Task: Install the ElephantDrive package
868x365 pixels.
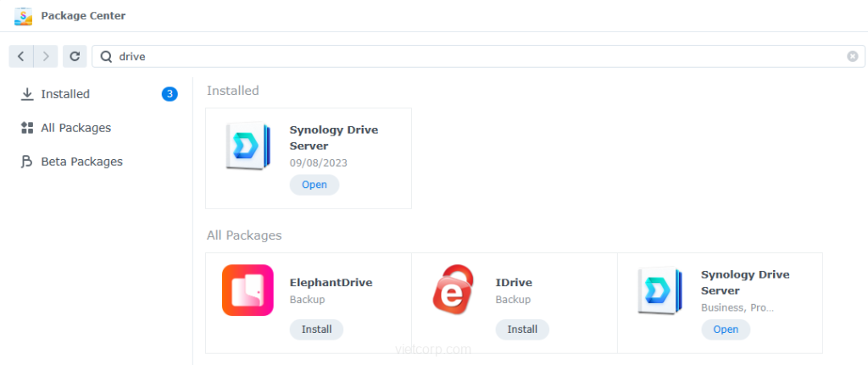Action: click(x=316, y=329)
